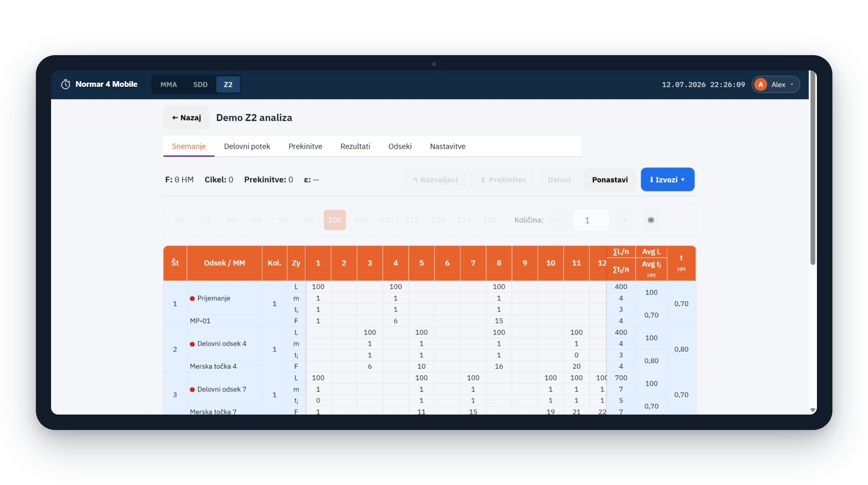Click the Količina quantity input field

591,220
